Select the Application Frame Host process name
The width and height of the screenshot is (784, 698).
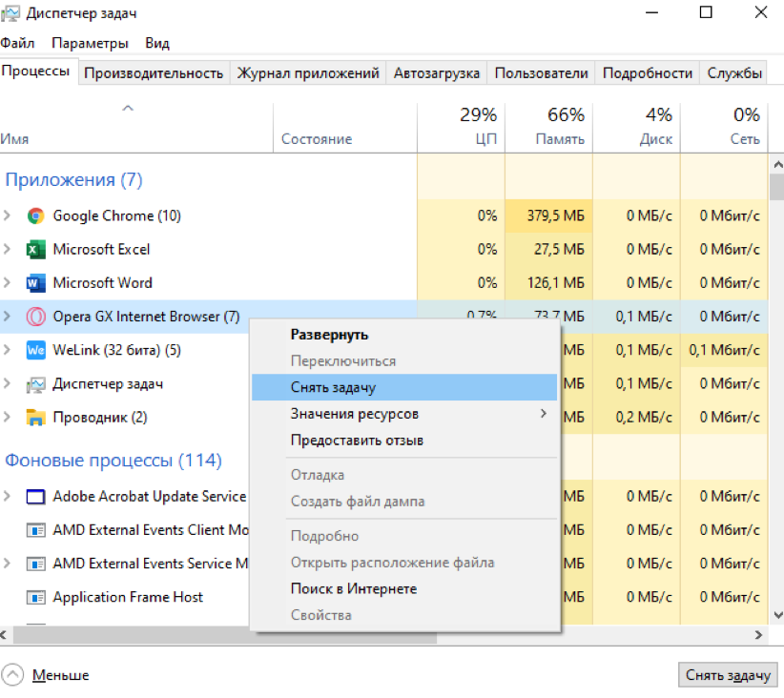click(128, 598)
